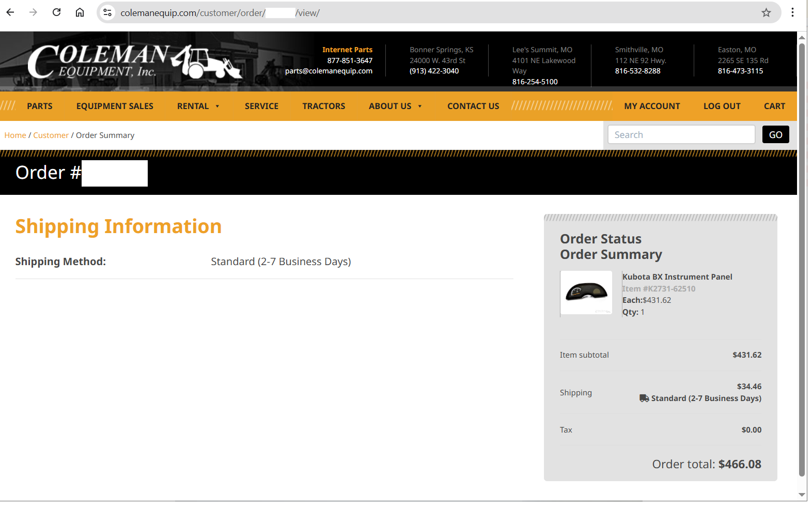The image size is (812, 507).
Task: Go back using the browser back arrow
Action: pyautogui.click(x=10, y=12)
